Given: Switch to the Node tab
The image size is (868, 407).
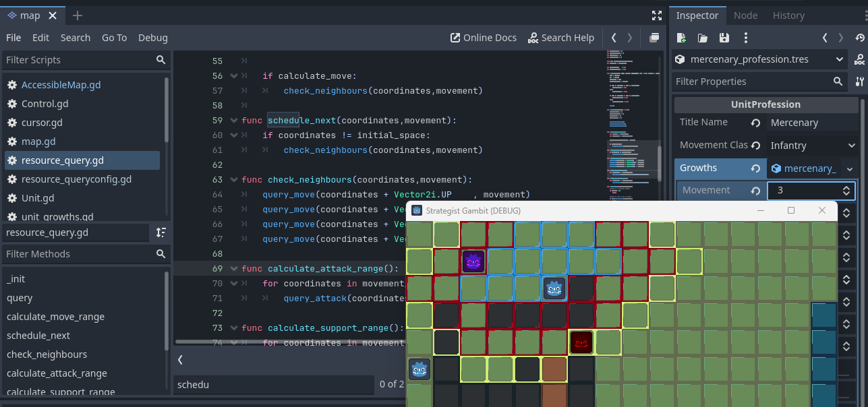Looking at the screenshot, I should tap(745, 15).
